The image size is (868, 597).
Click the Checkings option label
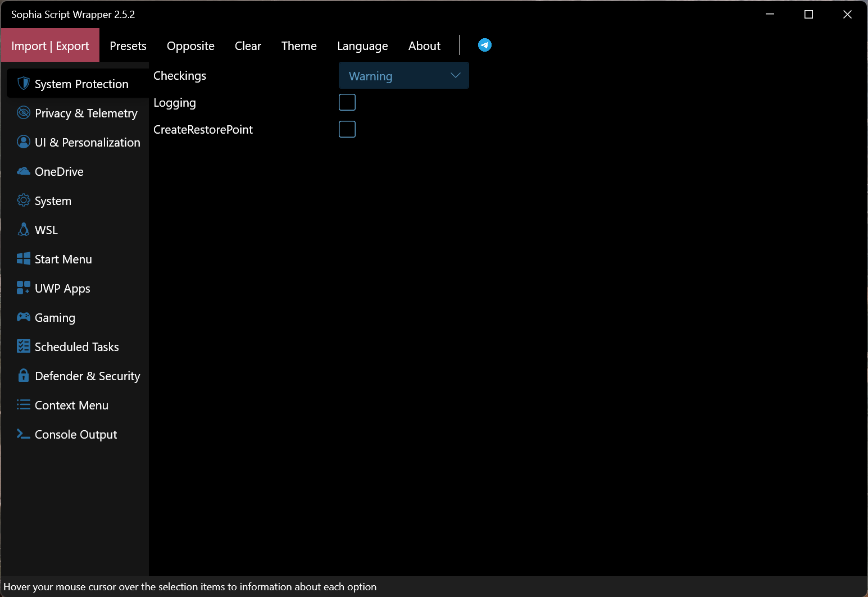coord(180,76)
